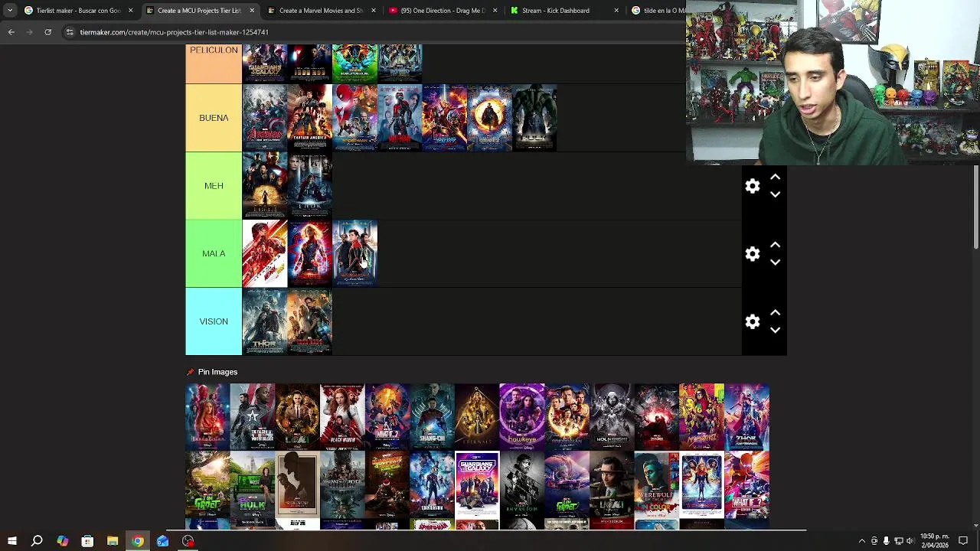Open settings gear for MEH tier
The width and height of the screenshot is (980, 551).
click(753, 186)
